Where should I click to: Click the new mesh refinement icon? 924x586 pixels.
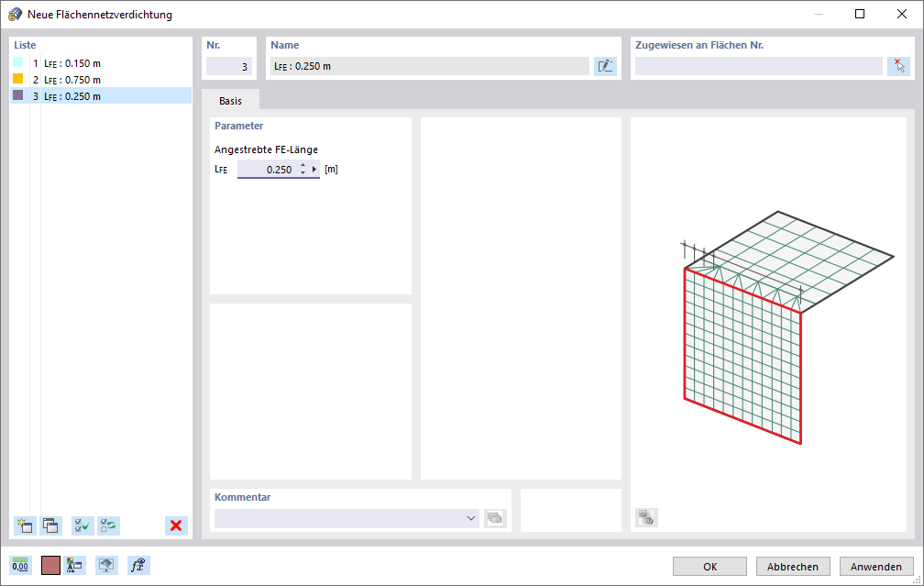[x=25, y=525]
